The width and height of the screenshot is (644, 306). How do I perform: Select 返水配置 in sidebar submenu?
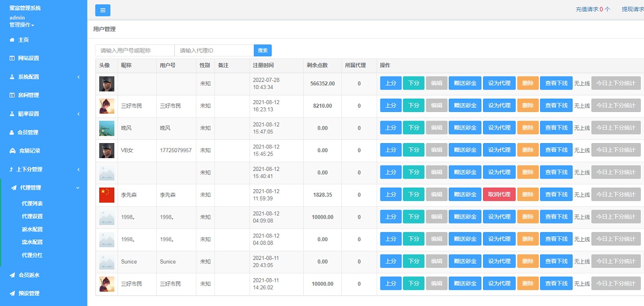pos(32,229)
